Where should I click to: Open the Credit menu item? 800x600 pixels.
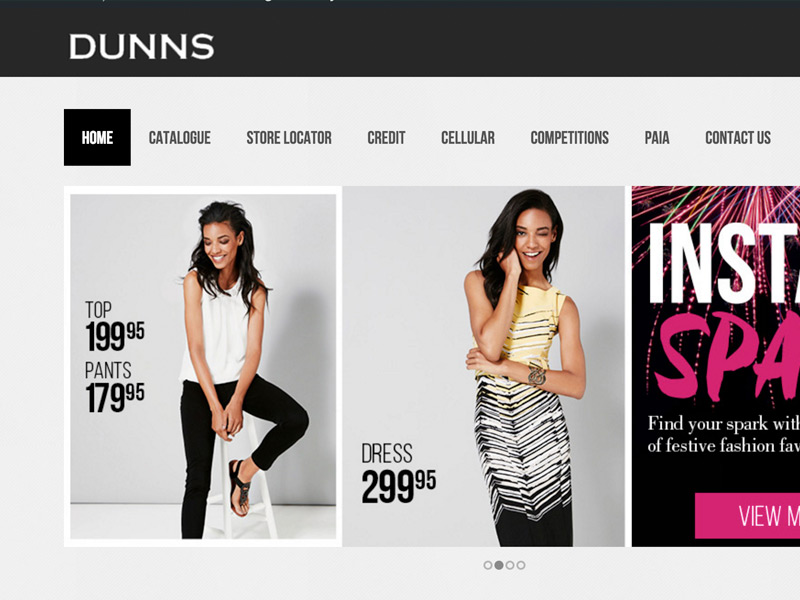(386, 138)
